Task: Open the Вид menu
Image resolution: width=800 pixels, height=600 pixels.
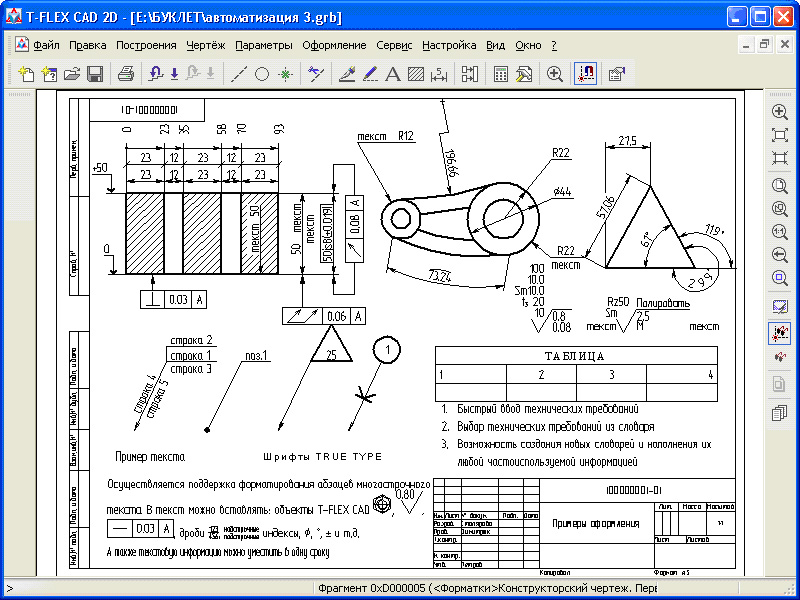Action: [x=495, y=45]
